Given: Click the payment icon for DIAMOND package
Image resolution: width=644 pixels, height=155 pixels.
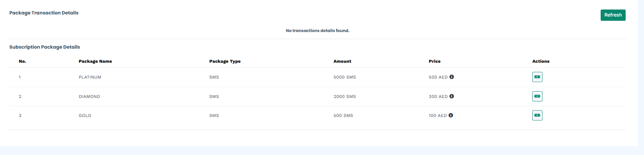Looking at the screenshot, I should [537, 96].
